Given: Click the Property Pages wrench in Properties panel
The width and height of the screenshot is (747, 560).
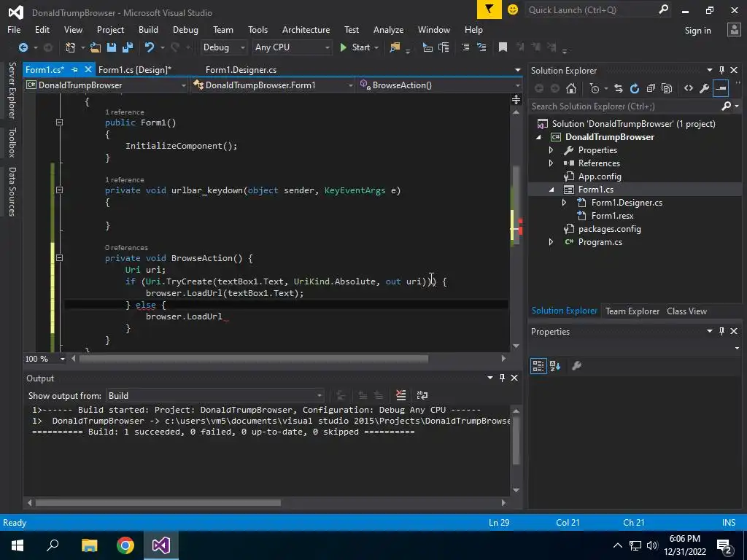Looking at the screenshot, I should click(576, 366).
